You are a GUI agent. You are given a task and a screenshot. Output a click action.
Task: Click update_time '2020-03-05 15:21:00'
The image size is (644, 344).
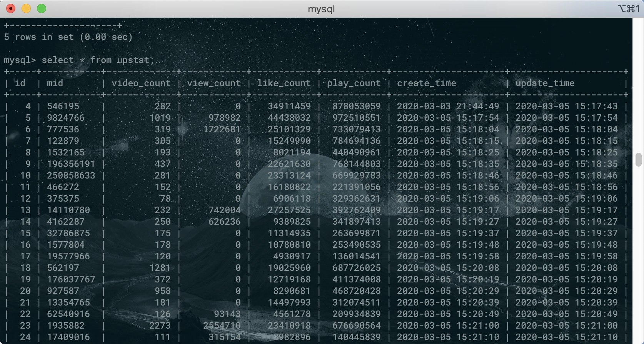(567, 326)
